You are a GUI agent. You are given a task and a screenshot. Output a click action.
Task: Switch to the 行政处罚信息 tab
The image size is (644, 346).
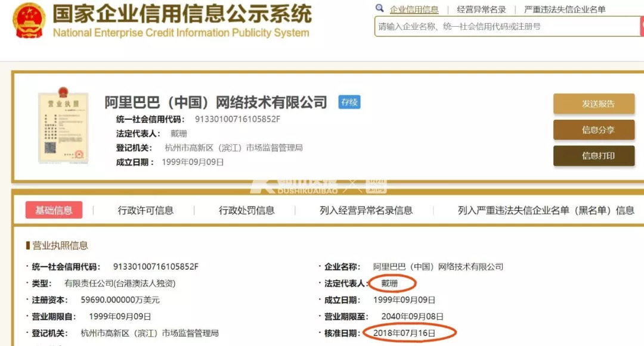click(x=247, y=210)
